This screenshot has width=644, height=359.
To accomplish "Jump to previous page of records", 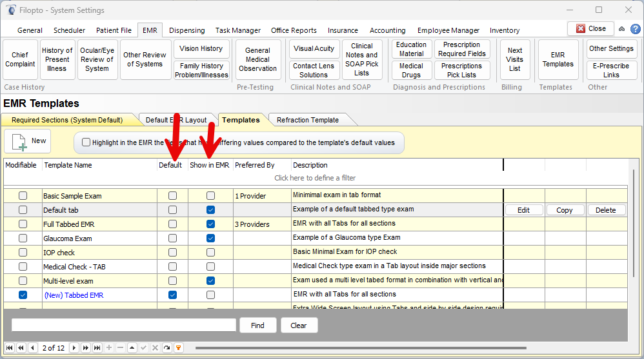I will tap(21, 348).
